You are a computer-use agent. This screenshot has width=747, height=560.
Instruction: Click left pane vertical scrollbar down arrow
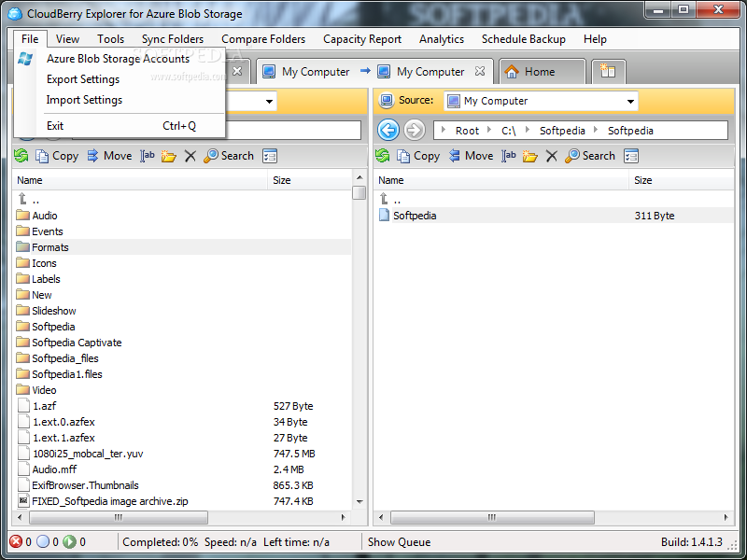pos(359,501)
